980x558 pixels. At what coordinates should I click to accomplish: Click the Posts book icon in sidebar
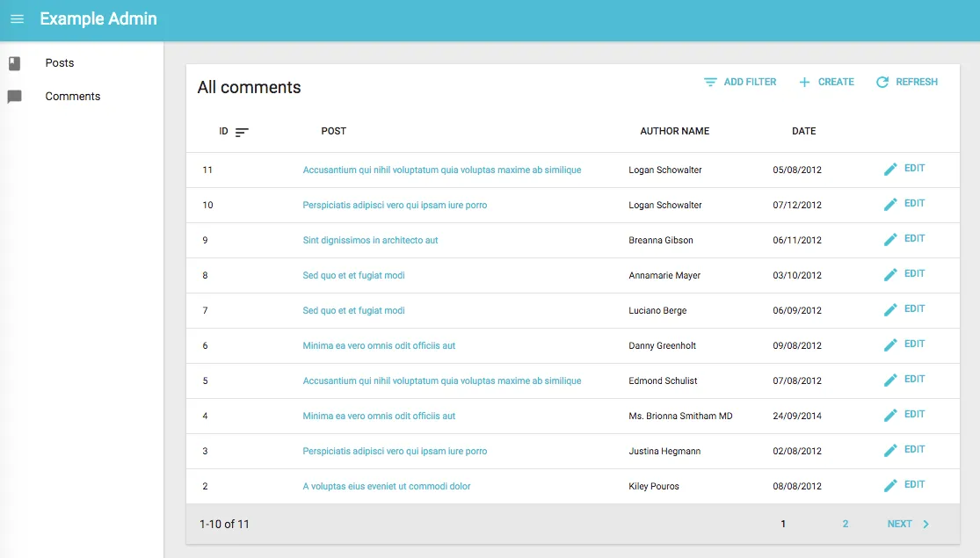pyautogui.click(x=14, y=63)
